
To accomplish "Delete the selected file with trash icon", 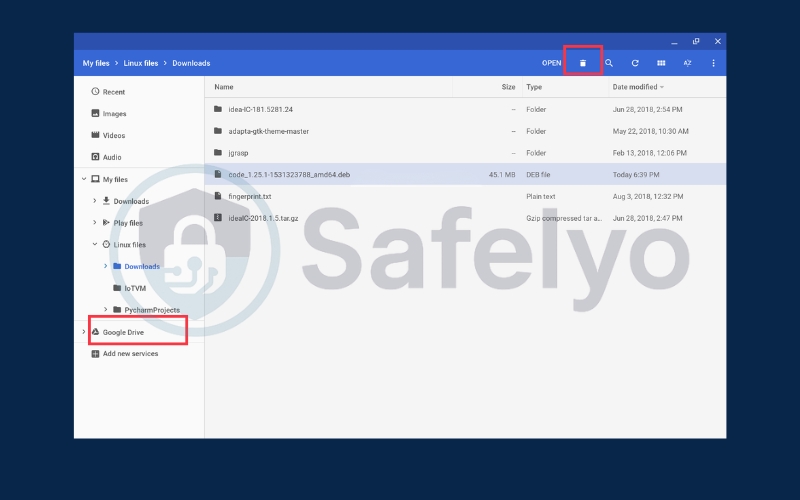I will click(583, 63).
